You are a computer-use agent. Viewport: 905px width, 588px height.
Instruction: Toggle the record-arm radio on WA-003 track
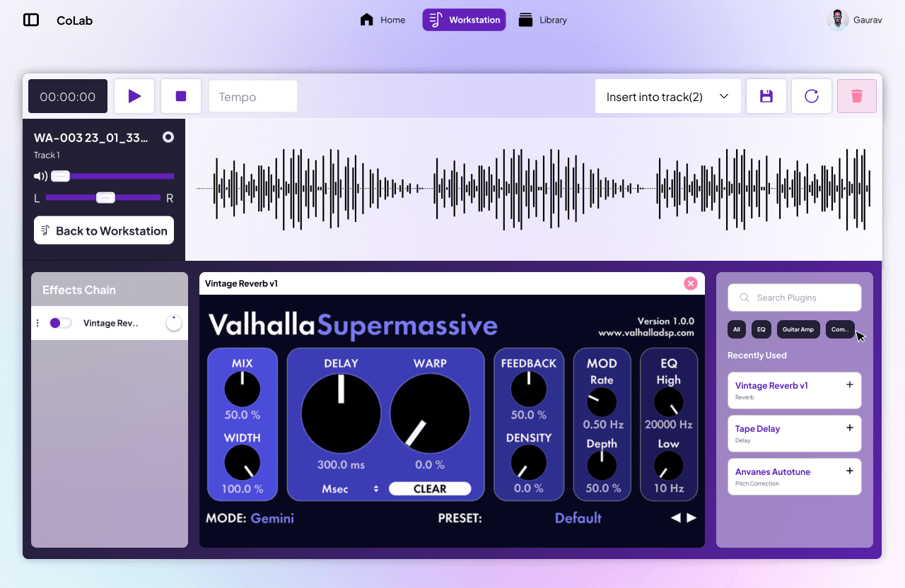tap(168, 137)
